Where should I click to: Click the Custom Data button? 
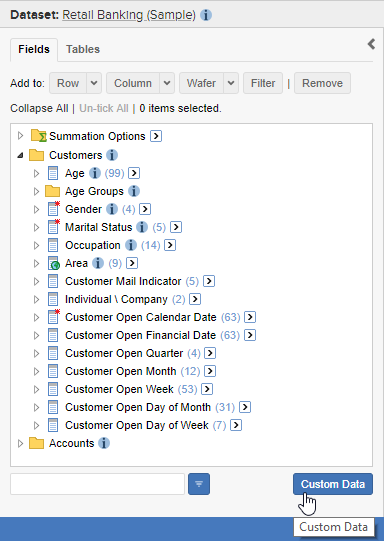[x=333, y=484]
